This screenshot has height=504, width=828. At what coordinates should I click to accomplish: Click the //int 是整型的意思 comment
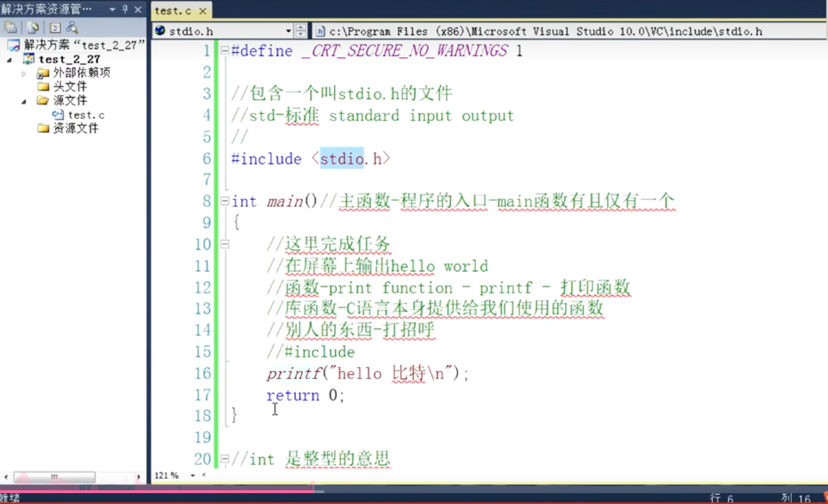311,458
